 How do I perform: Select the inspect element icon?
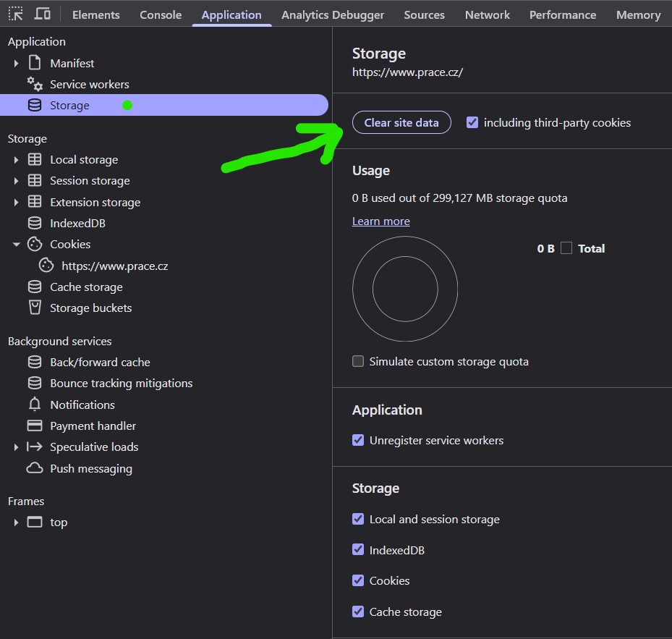click(x=14, y=13)
